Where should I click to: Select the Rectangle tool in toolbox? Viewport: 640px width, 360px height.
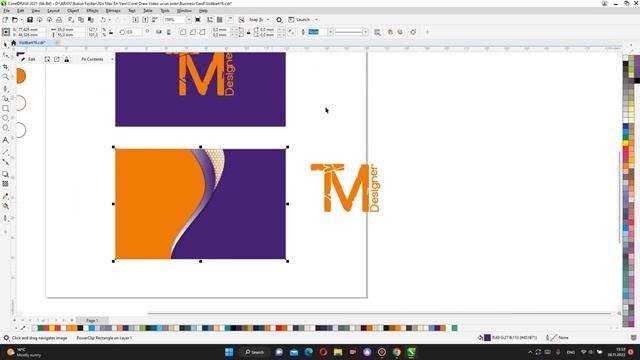(x=5, y=109)
